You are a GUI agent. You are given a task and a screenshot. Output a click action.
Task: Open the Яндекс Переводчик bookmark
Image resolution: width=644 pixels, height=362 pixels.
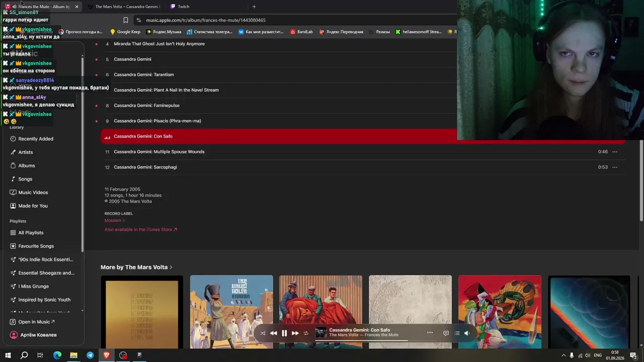(341, 32)
